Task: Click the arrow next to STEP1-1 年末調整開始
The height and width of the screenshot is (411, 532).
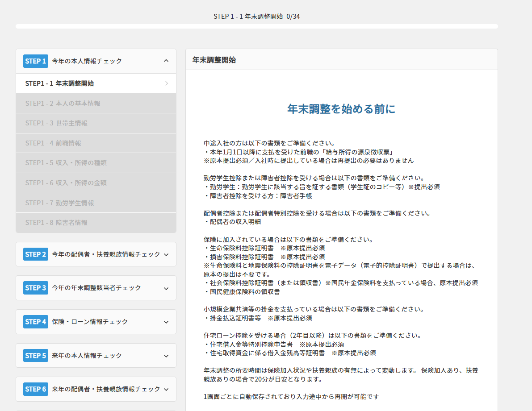Action: click(x=166, y=83)
